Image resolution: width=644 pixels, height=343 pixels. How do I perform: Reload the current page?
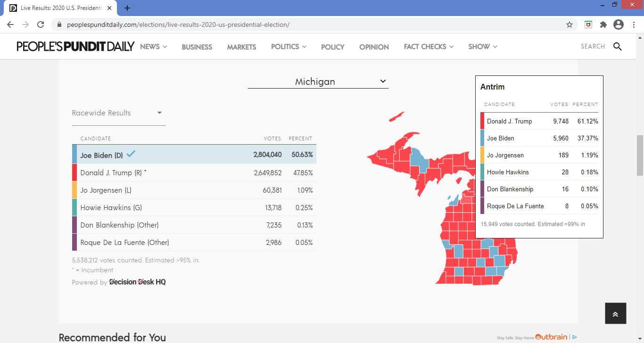41,24
